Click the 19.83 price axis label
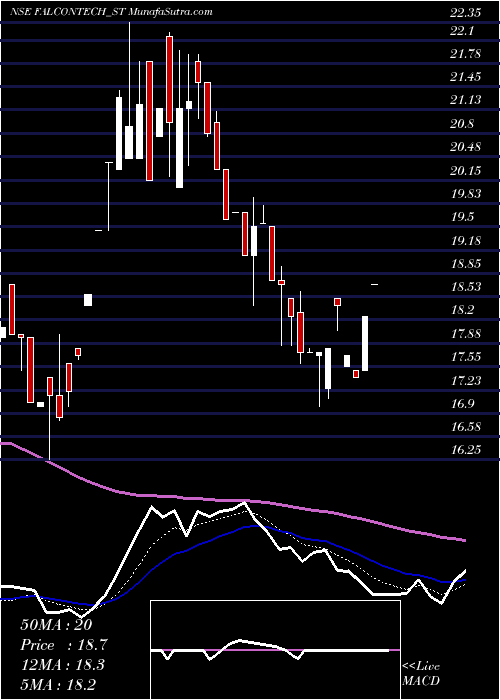Image resolution: width=500 pixels, height=700 pixels. pos(465,194)
